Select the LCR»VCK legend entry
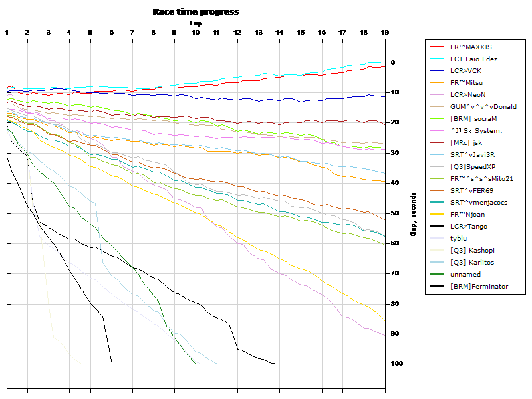This screenshot has width=532, height=399. point(465,71)
